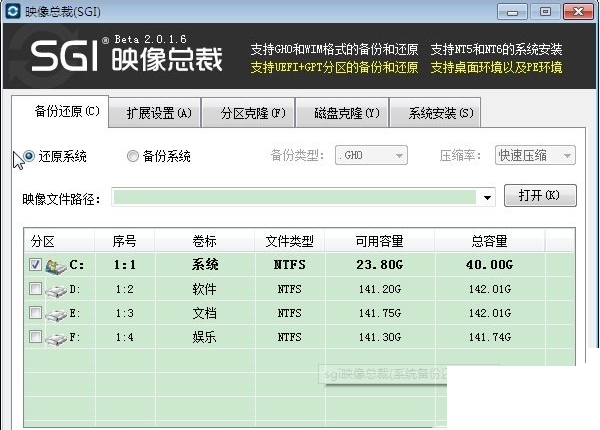Check the F: partition checkbox
600x430 pixels.
(35, 337)
